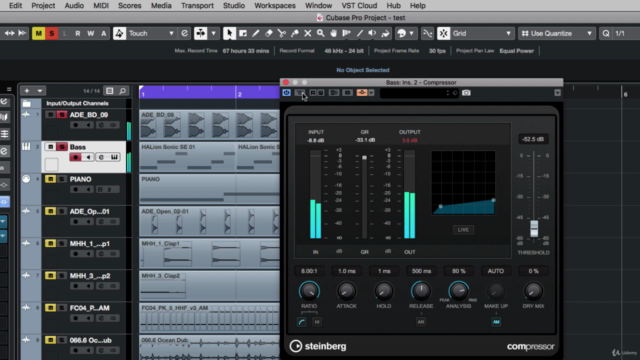Toggle the Auto Release AR button
This screenshot has width=640, height=360.
click(421, 322)
